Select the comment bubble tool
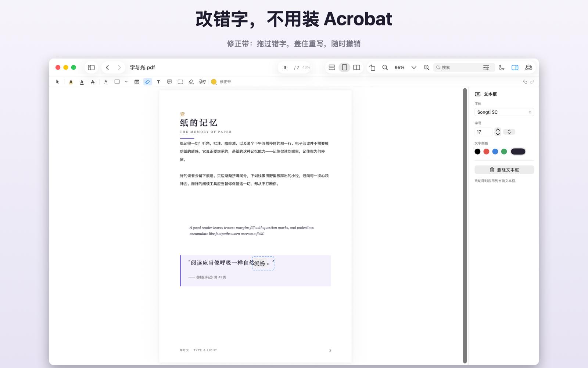588x368 pixels. (x=169, y=82)
